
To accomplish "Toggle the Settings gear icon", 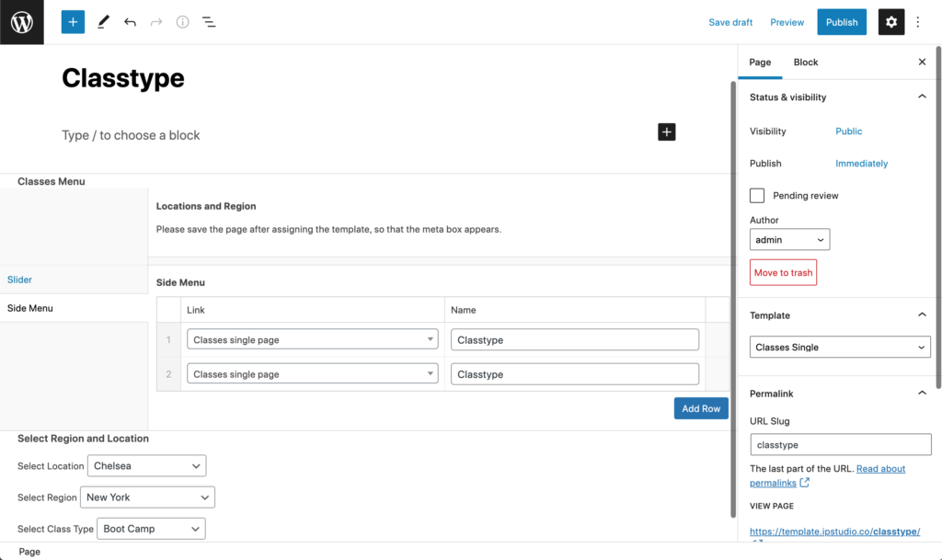I will 890,22.
